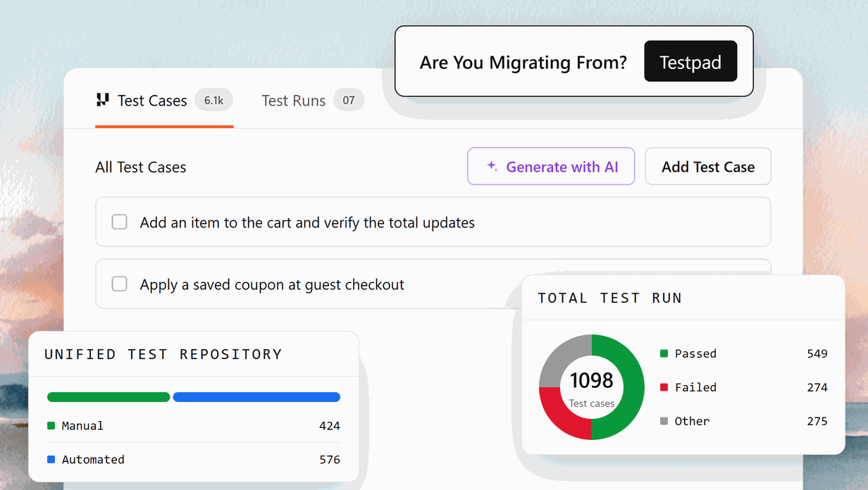
Task: Click the Manual legend label
Action: click(x=82, y=426)
